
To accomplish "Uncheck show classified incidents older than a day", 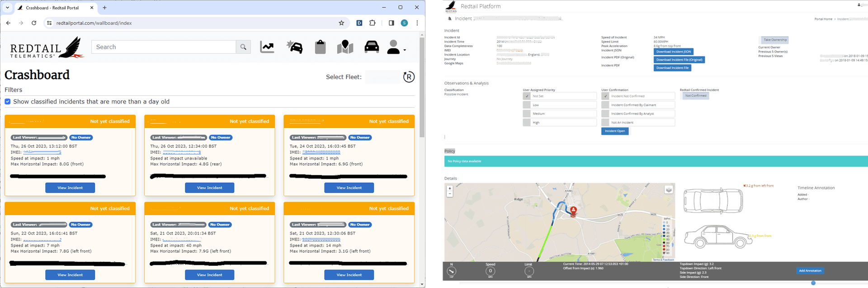I will click(8, 102).
